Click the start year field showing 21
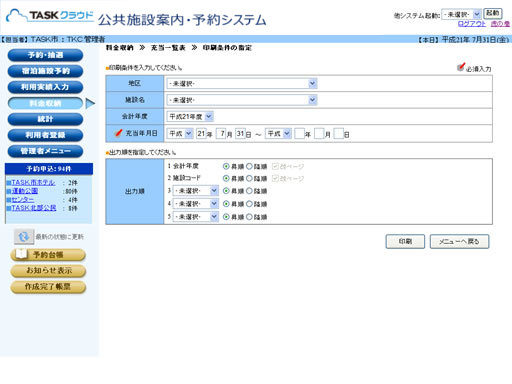Image resolution: width=512 pixels, height=384 pixels. tap(201, 134)
